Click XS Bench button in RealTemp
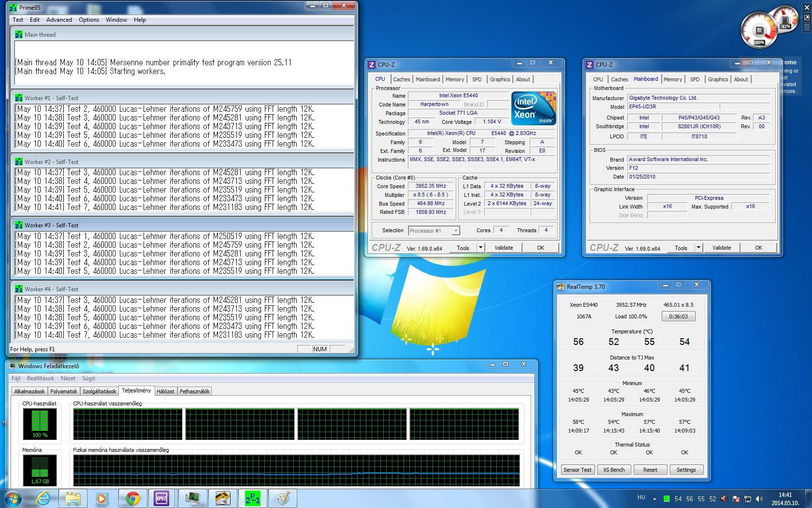The height and width of the screenshot is (508, 812). point(614,470)
